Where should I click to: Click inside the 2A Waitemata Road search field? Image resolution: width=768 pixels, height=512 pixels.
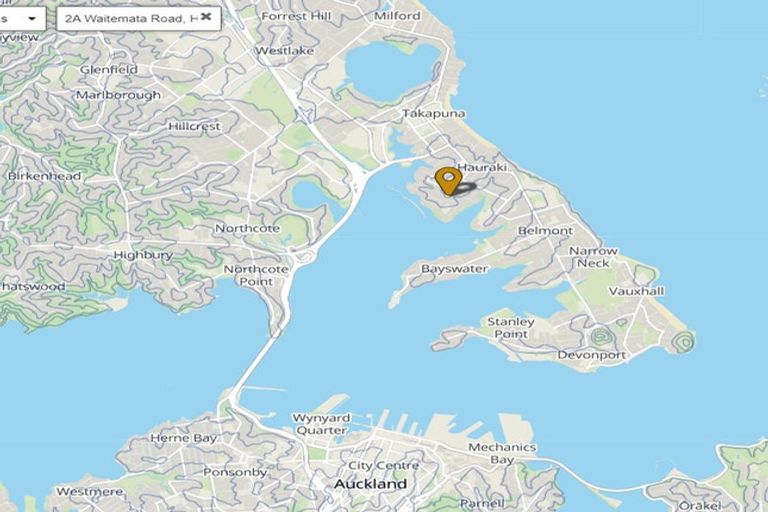132,19
